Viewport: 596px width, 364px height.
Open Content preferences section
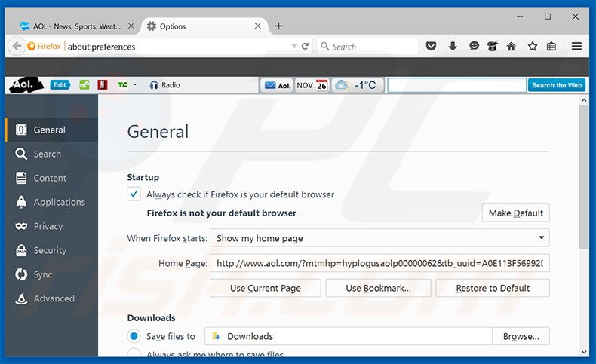point(51,178)
